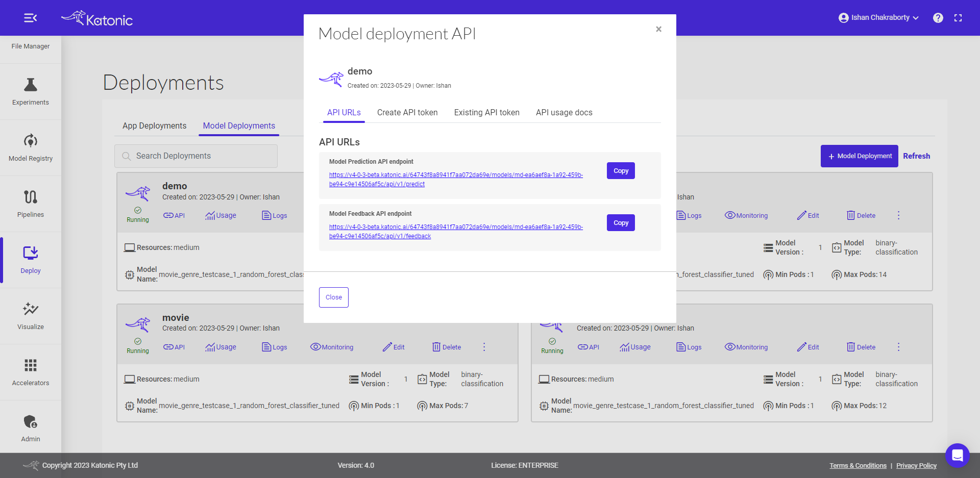This screenshot has height=478, width=980.
Task: Click the movie deployment title
Action: (x=176, y=318)
